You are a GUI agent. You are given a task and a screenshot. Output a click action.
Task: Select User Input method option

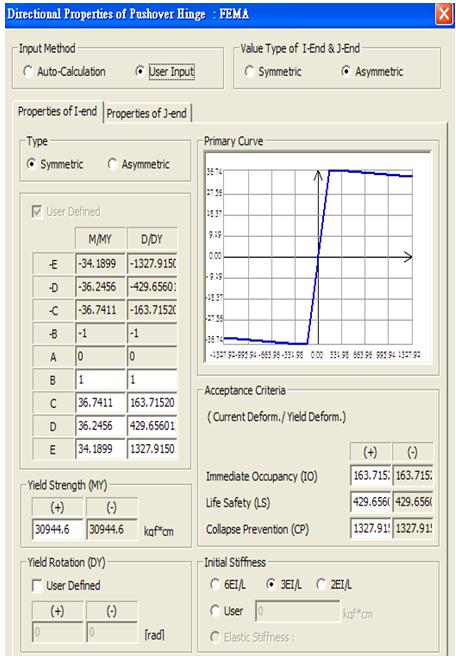pyautogui.click(x=165, y=72)
